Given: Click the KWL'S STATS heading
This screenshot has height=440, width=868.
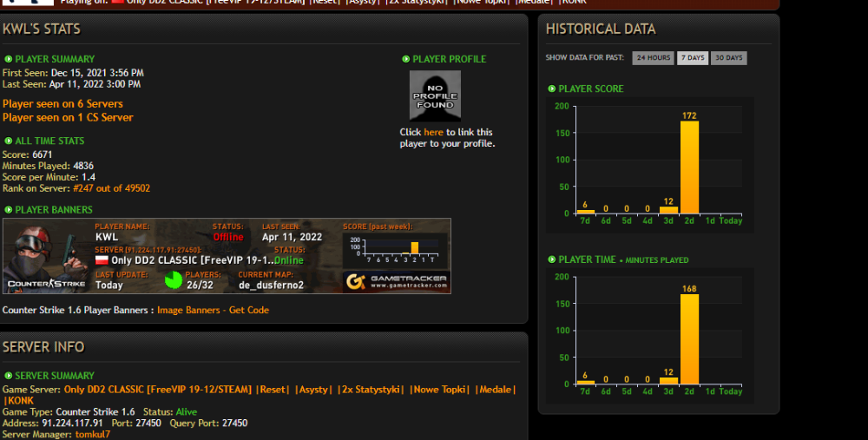Looking at the screenshot, I should [42, 30].
